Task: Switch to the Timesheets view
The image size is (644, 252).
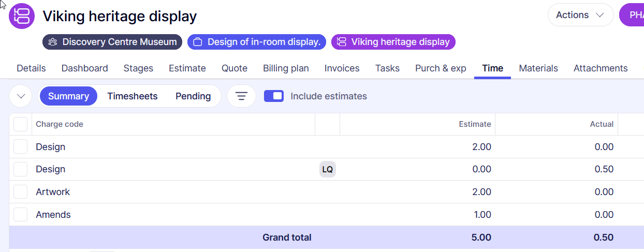Action: tap(132, 96)
